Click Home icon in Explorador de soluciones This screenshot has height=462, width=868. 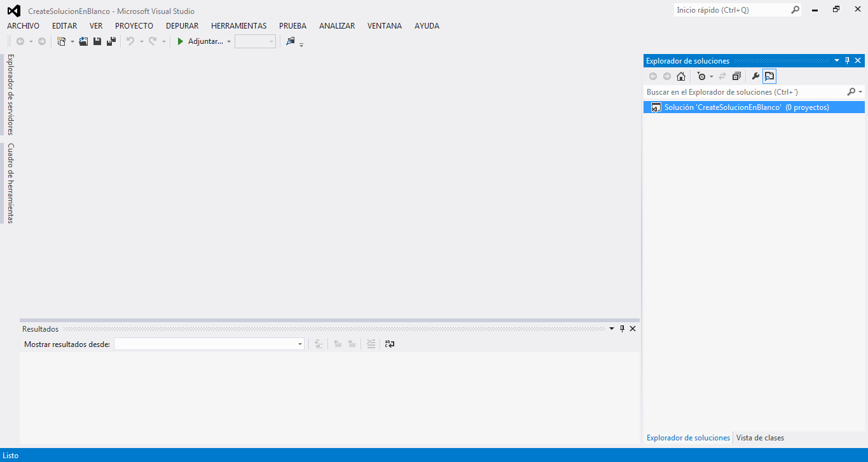(681, 76)
